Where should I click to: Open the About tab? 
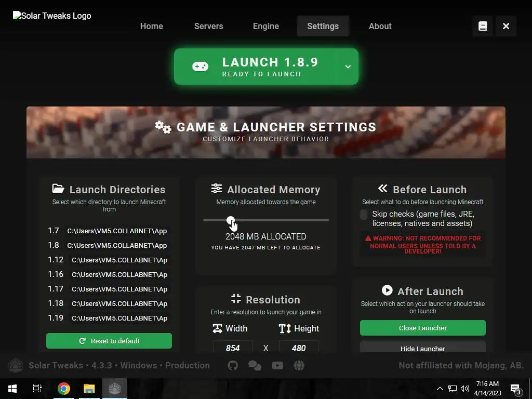pos(380,26)
